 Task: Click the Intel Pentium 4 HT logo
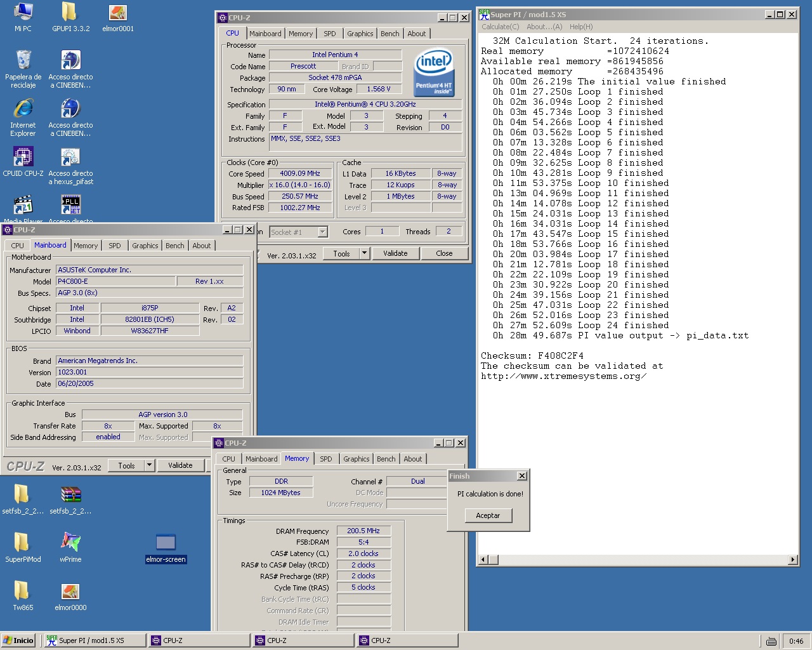(x=435, y=72)
